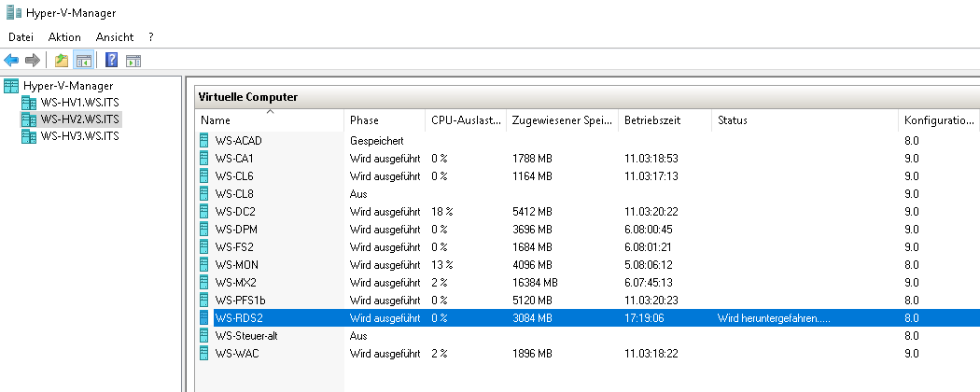Click the Hyper-V-Manager title bar icon
Screen dimensions: 980x392
(14, 12)
